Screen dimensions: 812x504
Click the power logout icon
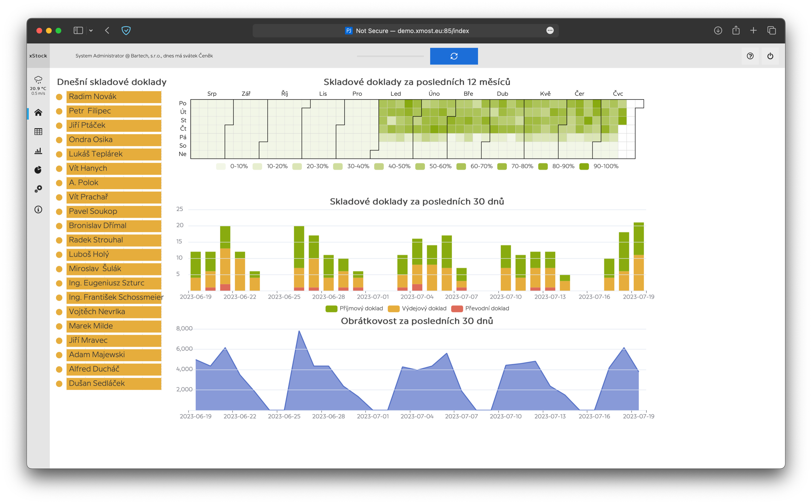[x=770, y=56]
